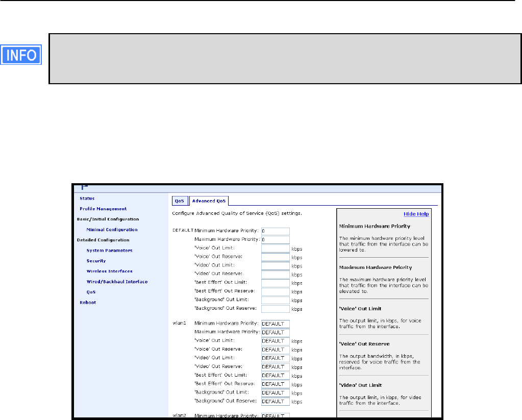
Task: Open the Security settings link
Action: click(96, 261)
